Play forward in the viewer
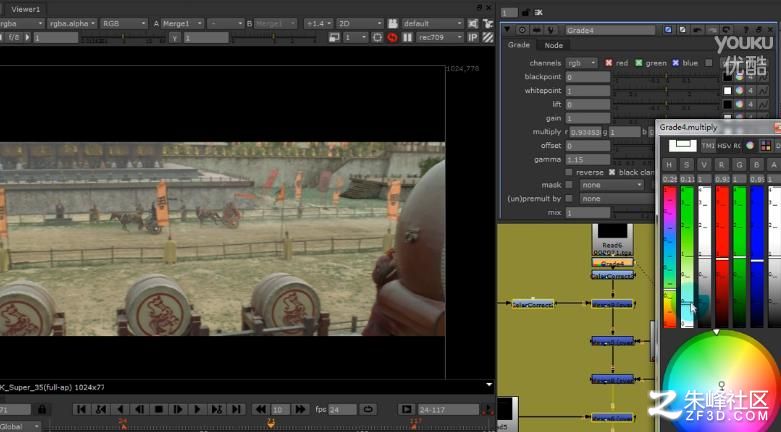The width and height of the screenshot is (781, 432). (197, 409)
